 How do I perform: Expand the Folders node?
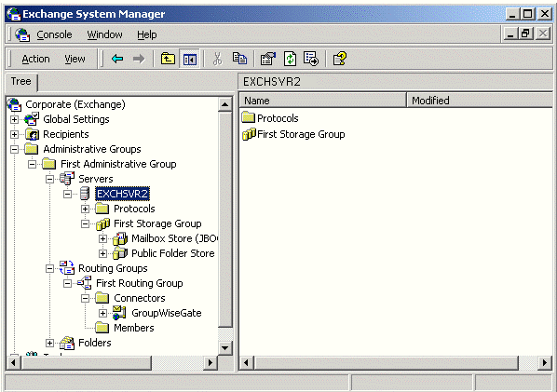[x=49, y=344]
